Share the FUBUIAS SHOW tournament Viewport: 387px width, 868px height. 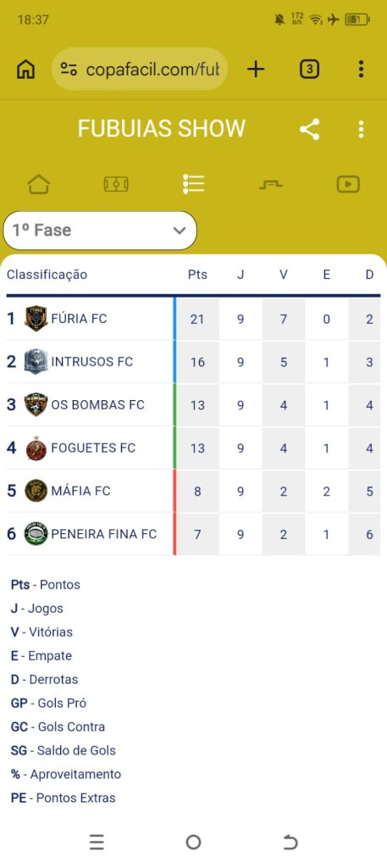(310, 129)
